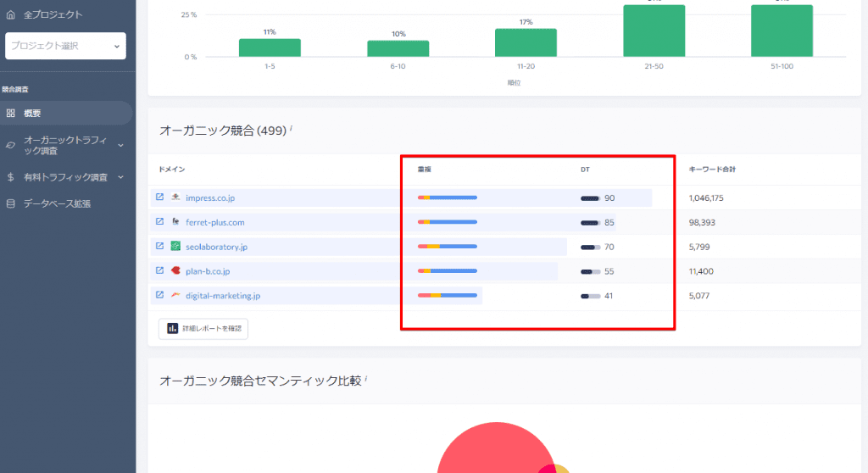Open plan-b.co.jp external link icon
This screenshot has height=473, width=868.
pyautogui.click(x=159, y=270)
